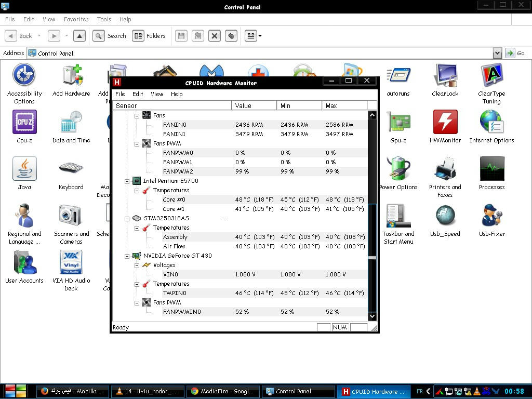Click Hardware Monitor scrollbar up arrow
The width and height of the screenshot is (532, 399).
pos(372,115)
